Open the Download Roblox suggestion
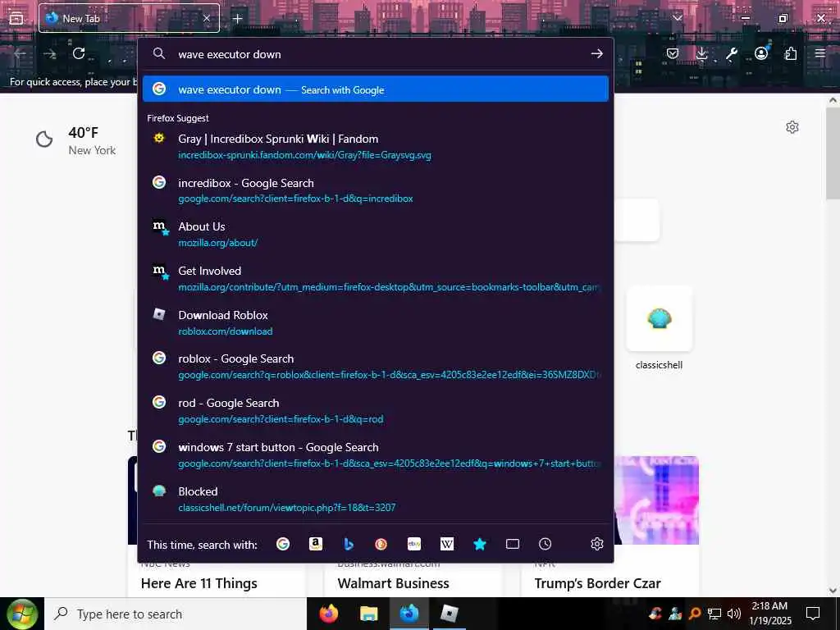 pyautogui.click(x=376, y=322)
